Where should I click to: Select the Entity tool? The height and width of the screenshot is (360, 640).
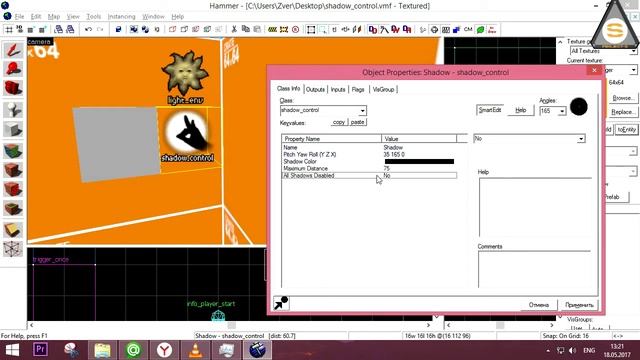pyautogui.click(x=13, y=109)
